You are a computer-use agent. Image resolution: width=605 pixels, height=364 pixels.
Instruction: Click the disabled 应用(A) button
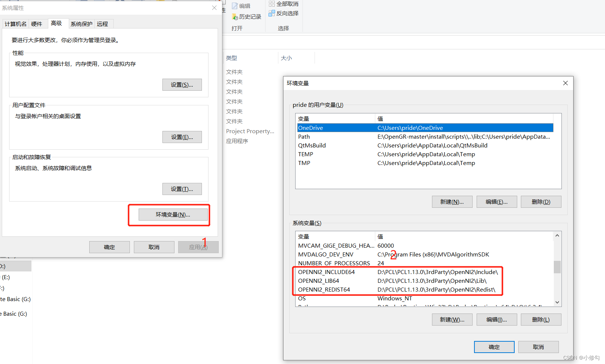[x=198, y=247]
